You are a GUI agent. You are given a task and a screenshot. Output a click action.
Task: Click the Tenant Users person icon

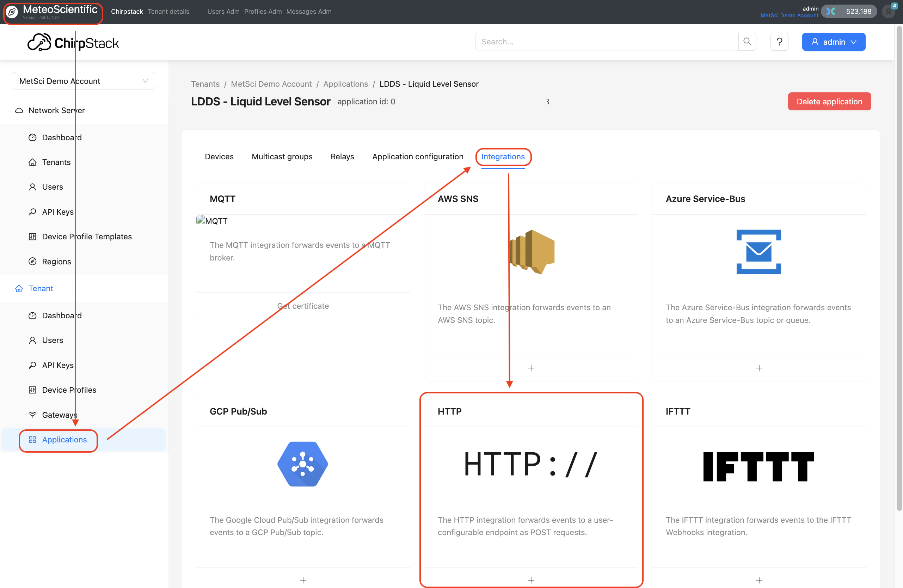[x=33, y=340]
